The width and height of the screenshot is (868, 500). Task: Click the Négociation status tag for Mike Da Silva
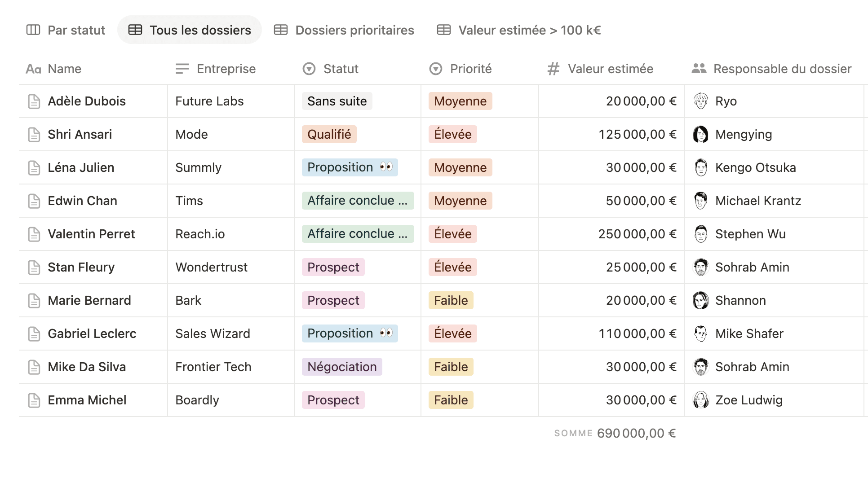pos(341,367)
